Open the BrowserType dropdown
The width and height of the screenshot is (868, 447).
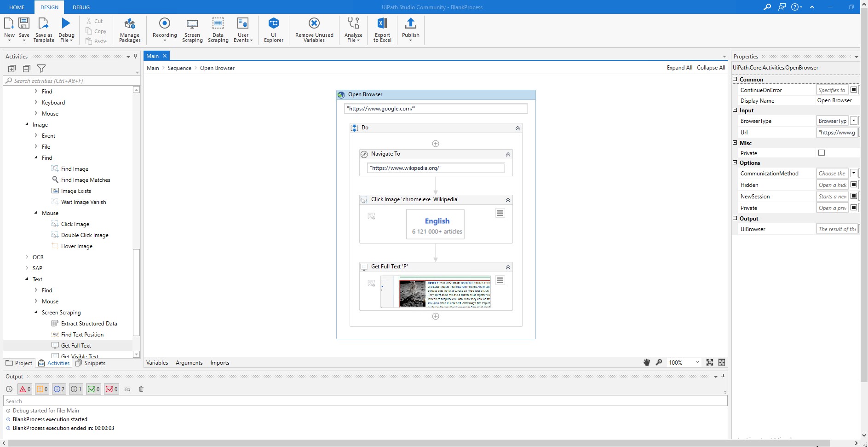[854, 121]
